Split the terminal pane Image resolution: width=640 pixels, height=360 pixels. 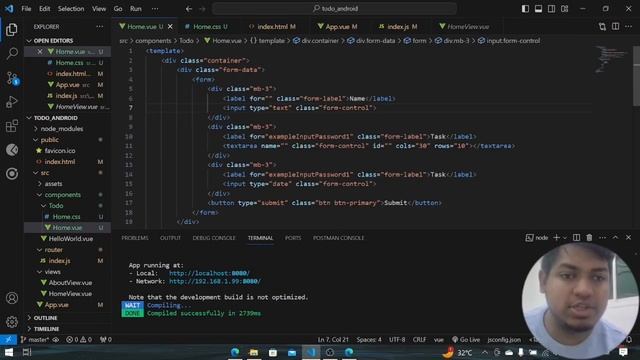pos(576,238)
